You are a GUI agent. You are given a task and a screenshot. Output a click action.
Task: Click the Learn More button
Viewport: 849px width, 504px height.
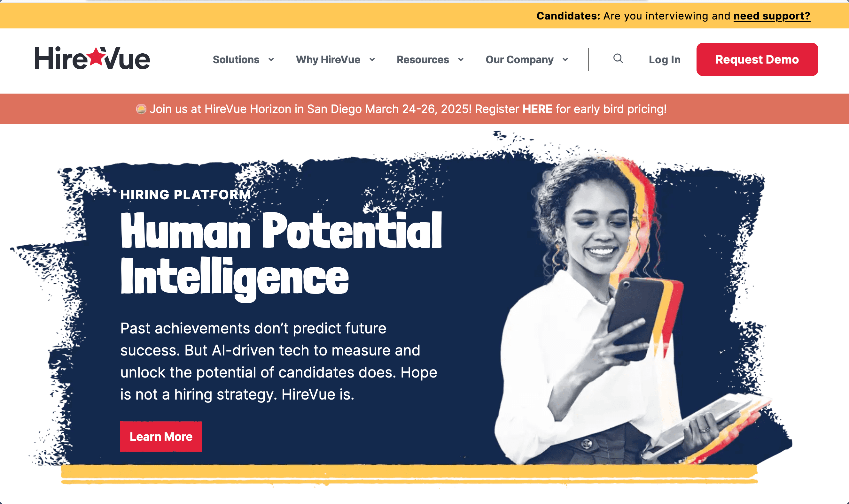click(161, 436)
